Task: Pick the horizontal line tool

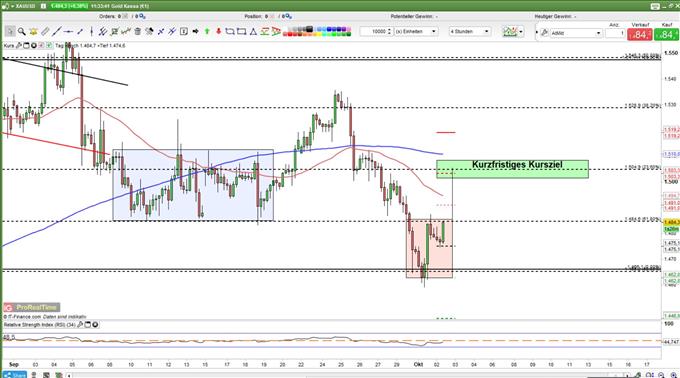Action: tap(68, 31)
